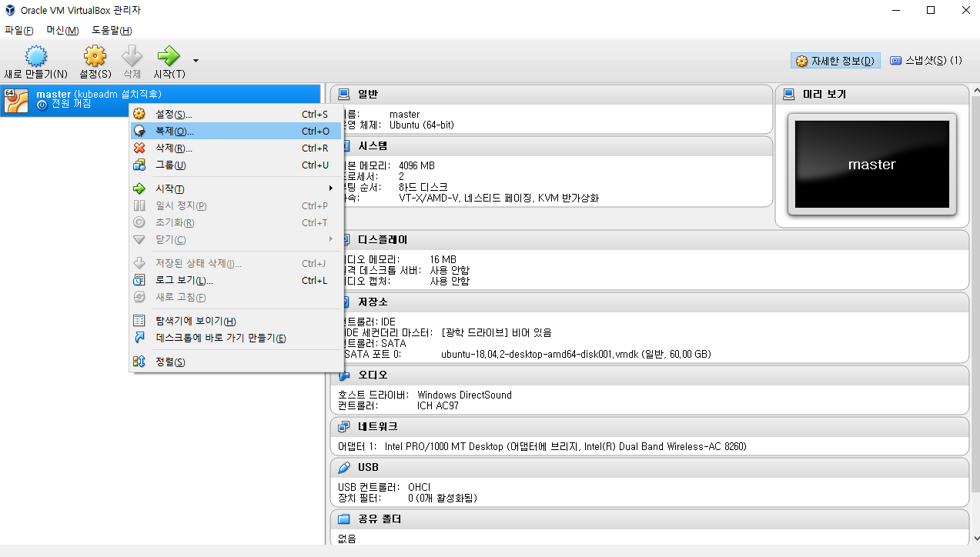
Task: Choose 복제(O)... in the context menu
Action: pos(236,131)
